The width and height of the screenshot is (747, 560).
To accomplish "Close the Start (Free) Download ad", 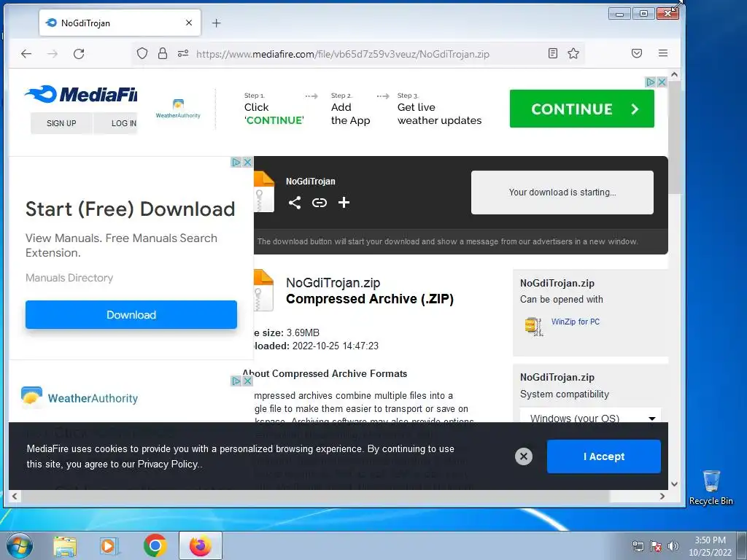I will [248, 162].
